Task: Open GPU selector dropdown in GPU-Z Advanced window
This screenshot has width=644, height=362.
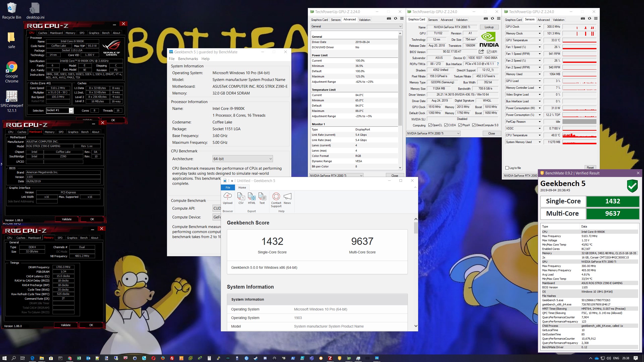Action: point(336,175)
